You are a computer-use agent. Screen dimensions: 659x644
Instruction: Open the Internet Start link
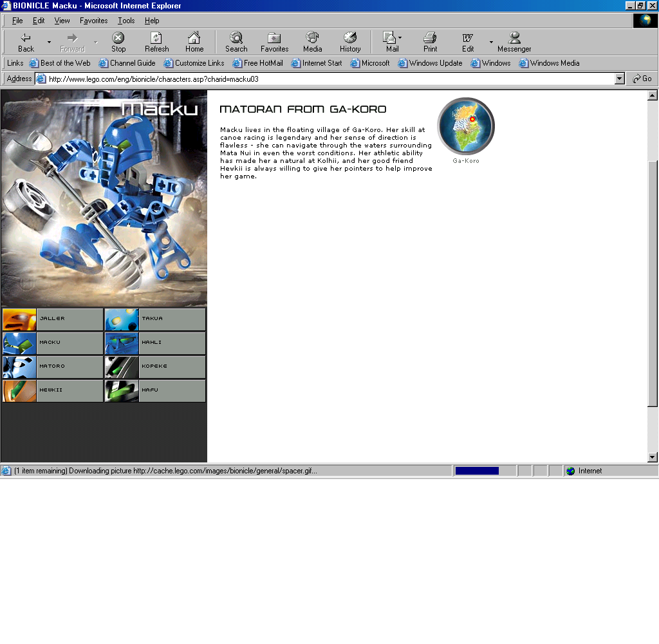317,63
